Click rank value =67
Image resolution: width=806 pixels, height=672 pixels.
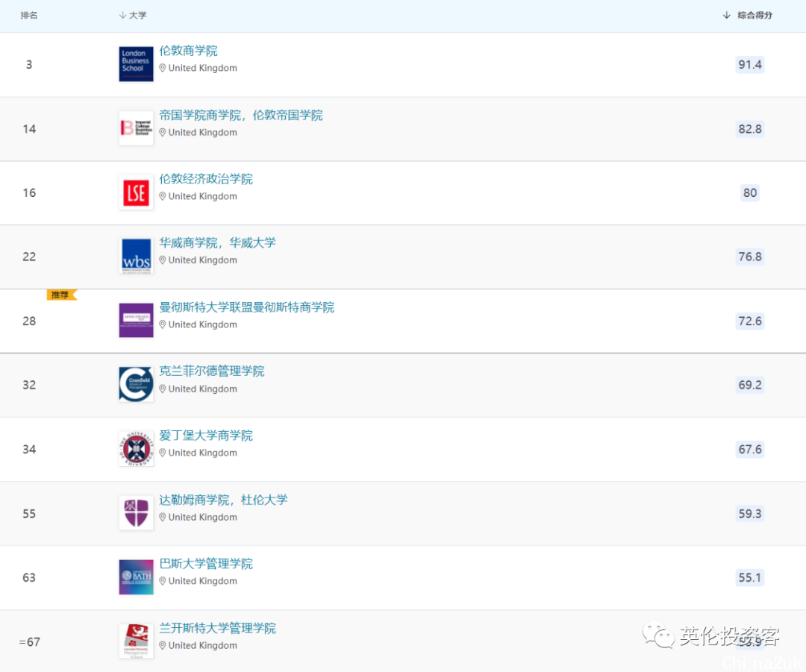pyautogui.click(x=29, y=642)
